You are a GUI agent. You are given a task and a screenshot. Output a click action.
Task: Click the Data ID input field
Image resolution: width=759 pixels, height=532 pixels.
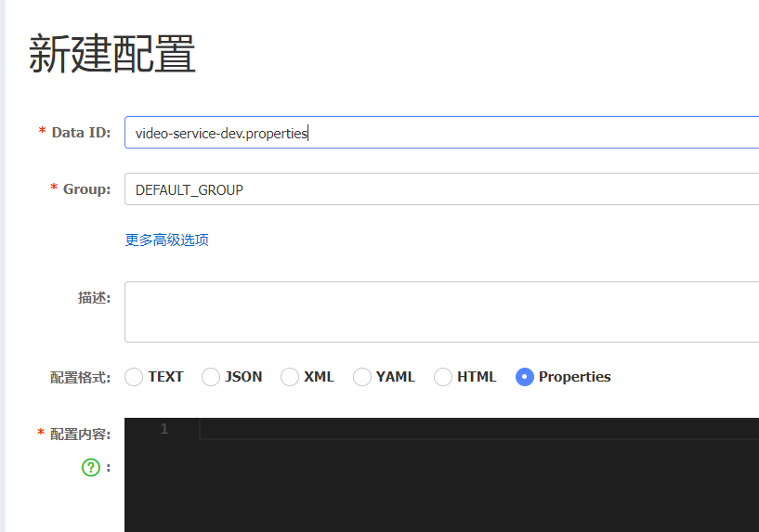441,133
